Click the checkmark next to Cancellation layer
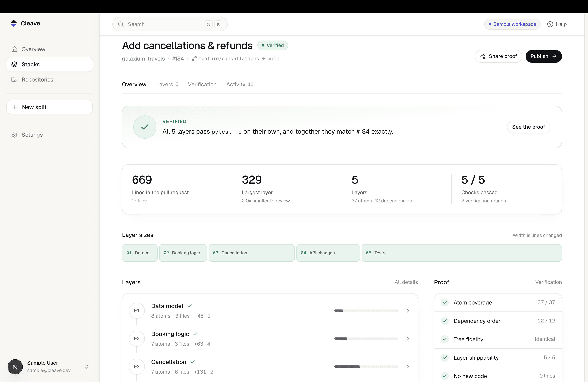 coord(192,361)
